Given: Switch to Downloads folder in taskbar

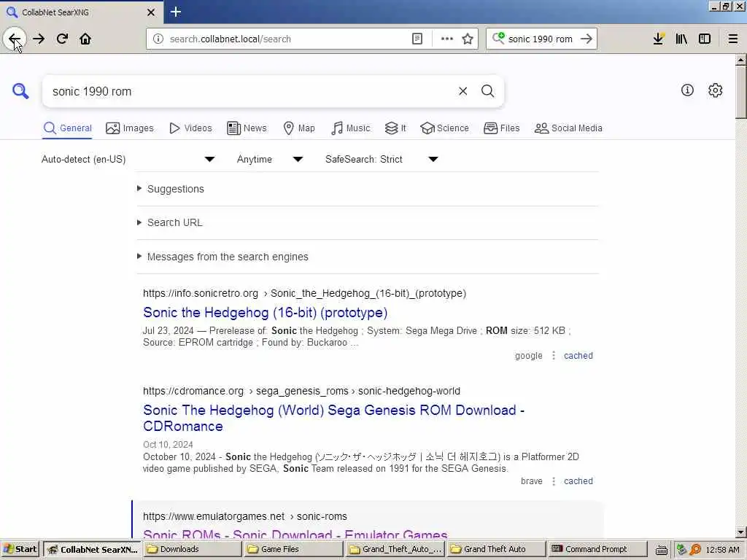Looking at the screenshot, I should click(193, 549).
